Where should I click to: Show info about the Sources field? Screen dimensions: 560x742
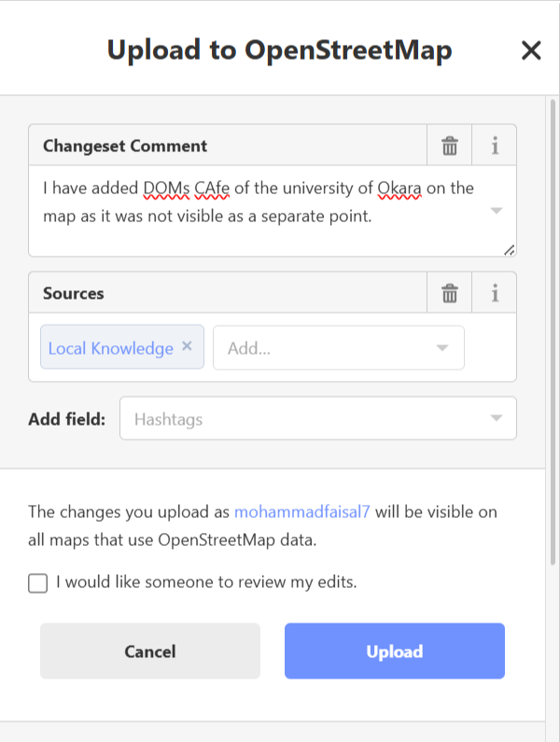[495, 293]
